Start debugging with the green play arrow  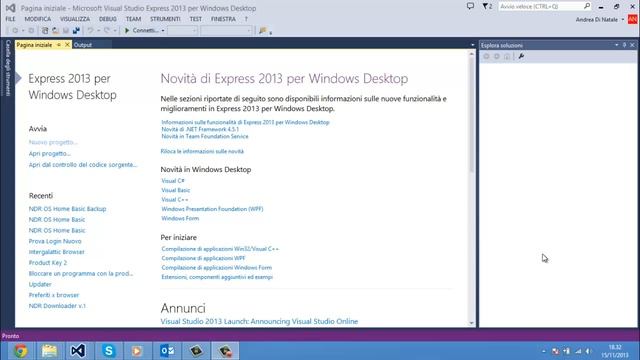127,31
